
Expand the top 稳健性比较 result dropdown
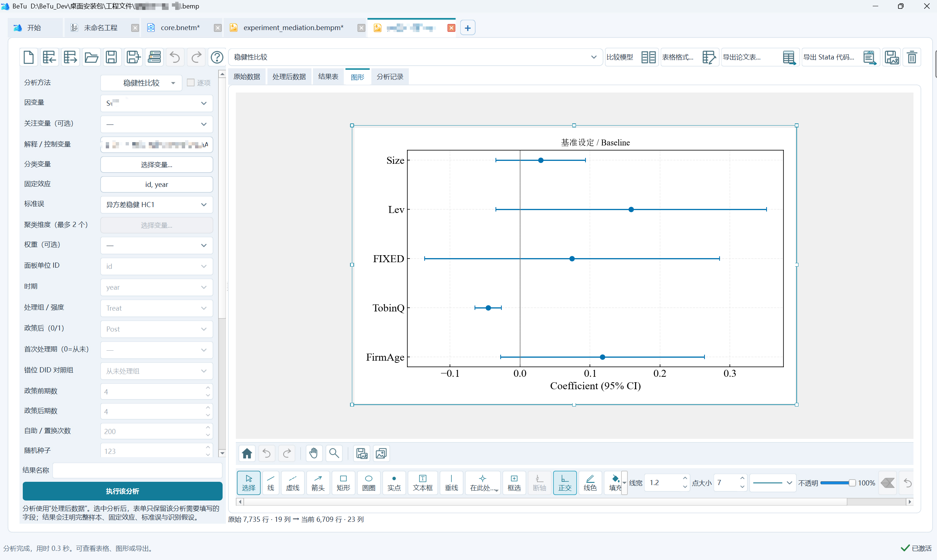coord(415,57)
